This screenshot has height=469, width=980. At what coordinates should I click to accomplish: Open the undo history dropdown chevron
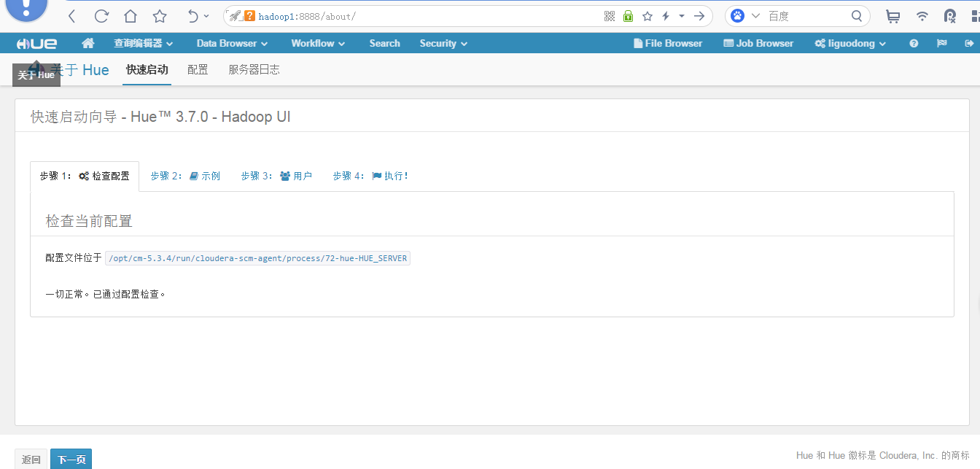point(206,16)
